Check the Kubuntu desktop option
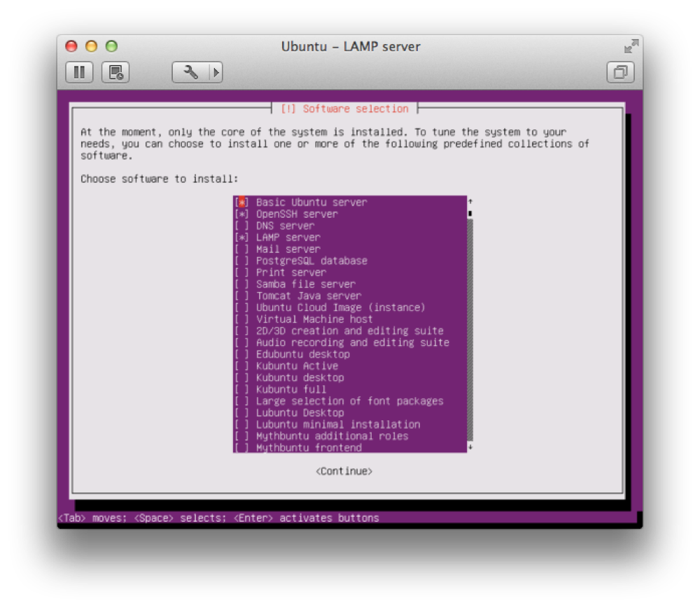This screenshot has height=608, width=700. click(x=242, y=378)
